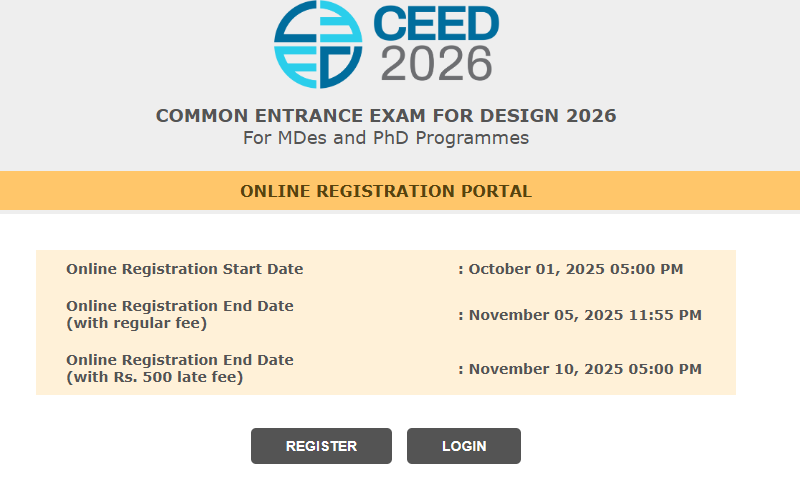The height and width of the screenshot is (479, 800).
Task: Click the "(with regular fee)" note
Action: click(x=136, y=323)
